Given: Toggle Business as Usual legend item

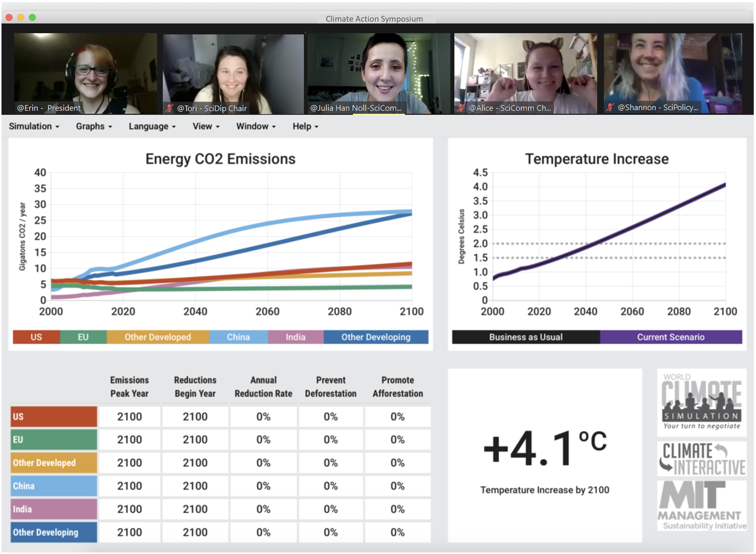Looking at the screenshot, I should point(526,337).
